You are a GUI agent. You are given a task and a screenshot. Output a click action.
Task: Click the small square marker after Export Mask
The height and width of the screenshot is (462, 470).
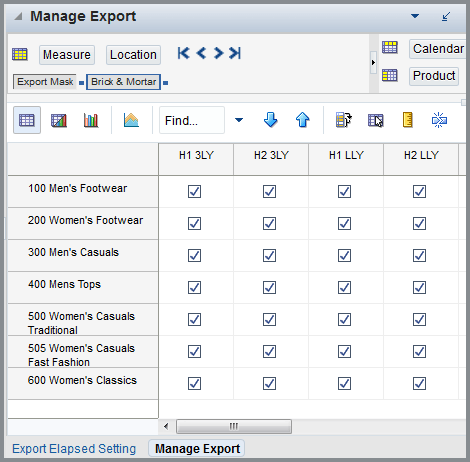(x=81, y=83)
